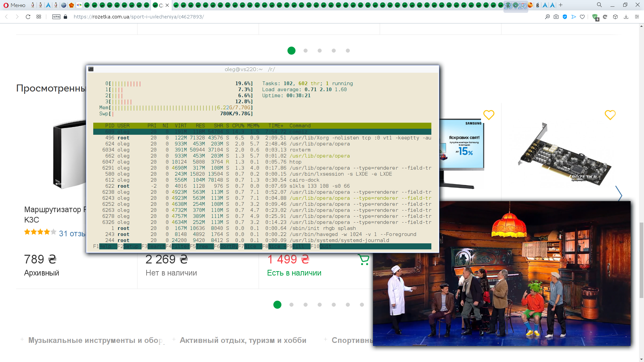Add Samsung monitor to wishlist heart
Screen dimensions: 644x362
click(489, 115)
